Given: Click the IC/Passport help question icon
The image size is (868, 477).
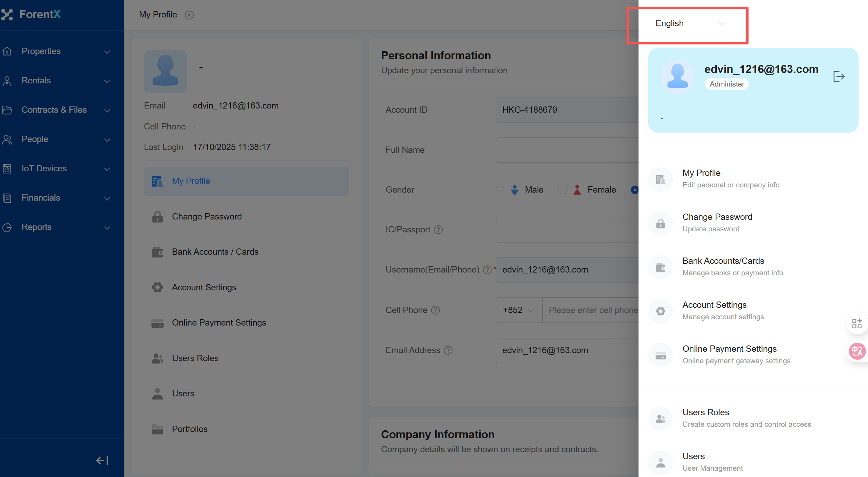Looking at the screenshot, I should [438, 230].
